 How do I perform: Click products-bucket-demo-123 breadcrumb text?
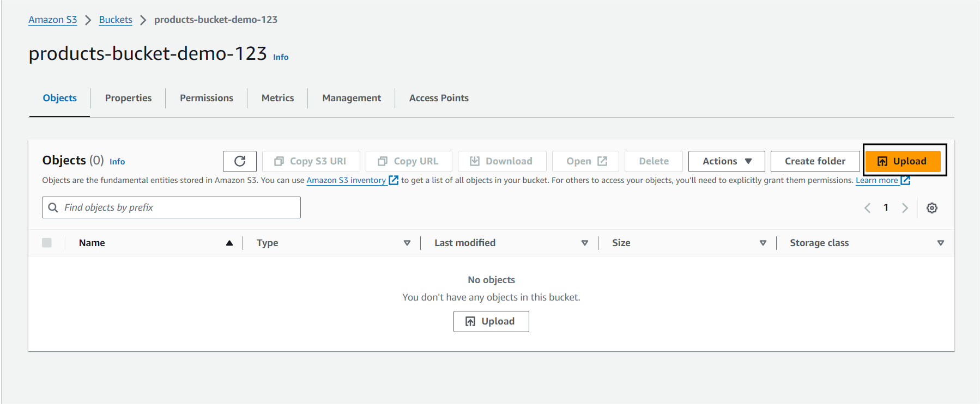(x=216, y=20)
